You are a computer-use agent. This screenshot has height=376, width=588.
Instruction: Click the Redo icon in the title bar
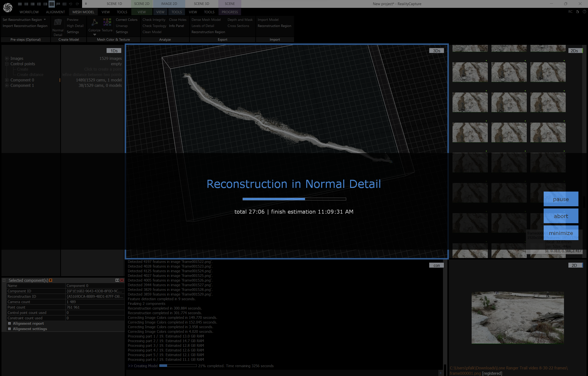(x=77, y=4)
